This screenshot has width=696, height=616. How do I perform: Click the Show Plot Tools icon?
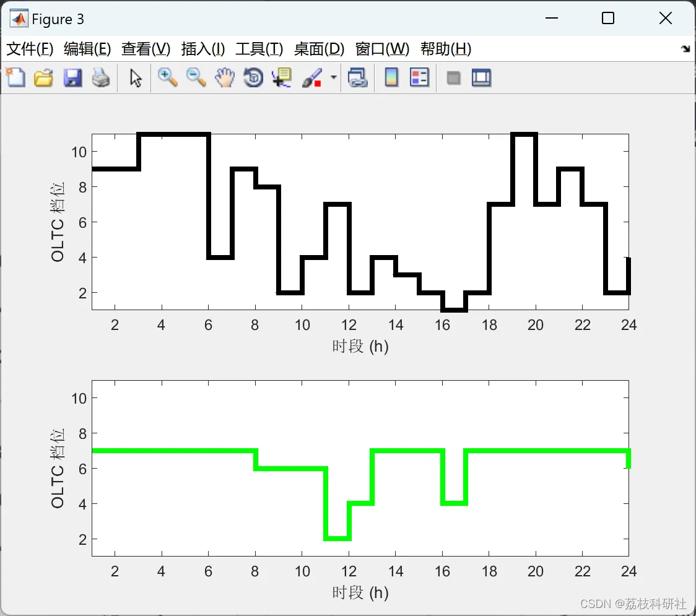pyautogui.click(x=481, y=77)
